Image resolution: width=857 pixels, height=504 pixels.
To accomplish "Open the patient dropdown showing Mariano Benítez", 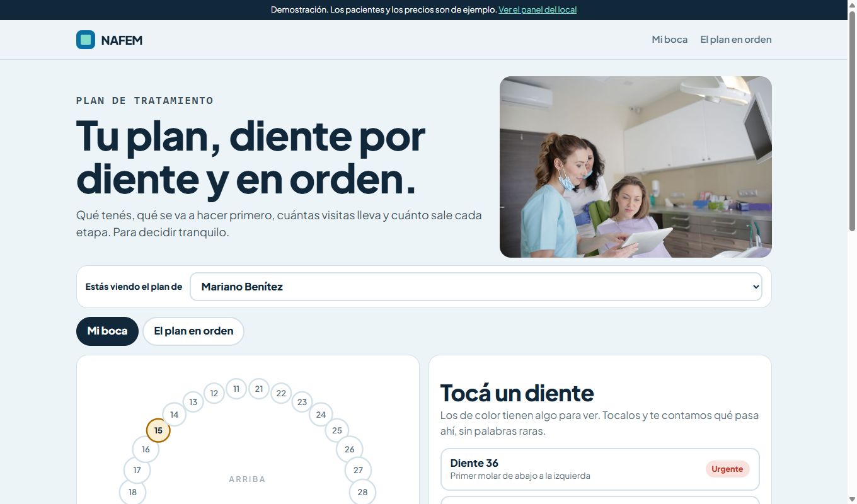I will tap(476, 287).
